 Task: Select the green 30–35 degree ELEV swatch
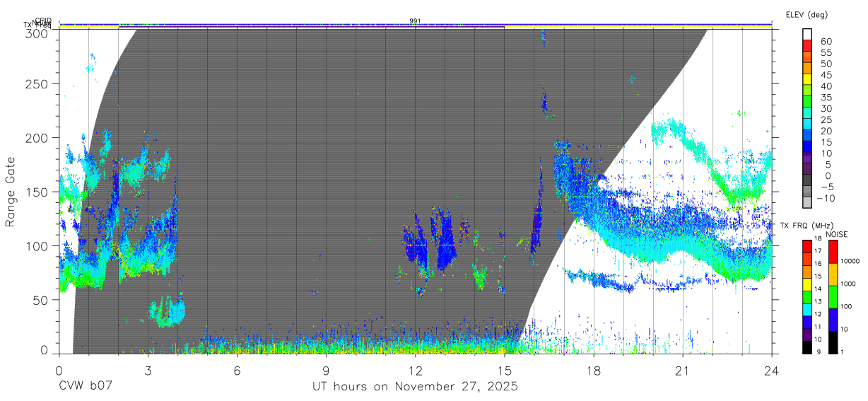pos(808,103)
